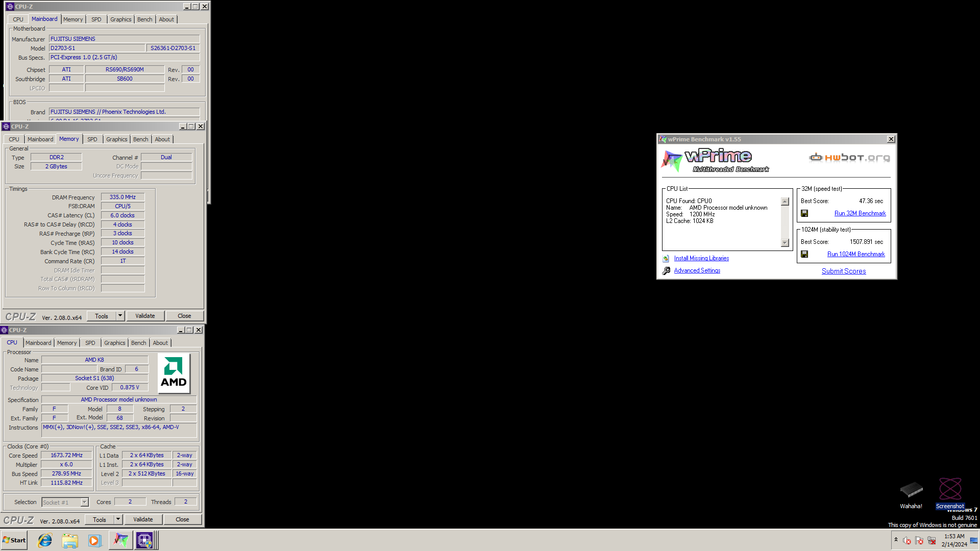Click the AMD logo in CPU-Z
This screenshot has width=980, height=551.
pyautogui.click(x=174, y=373)
